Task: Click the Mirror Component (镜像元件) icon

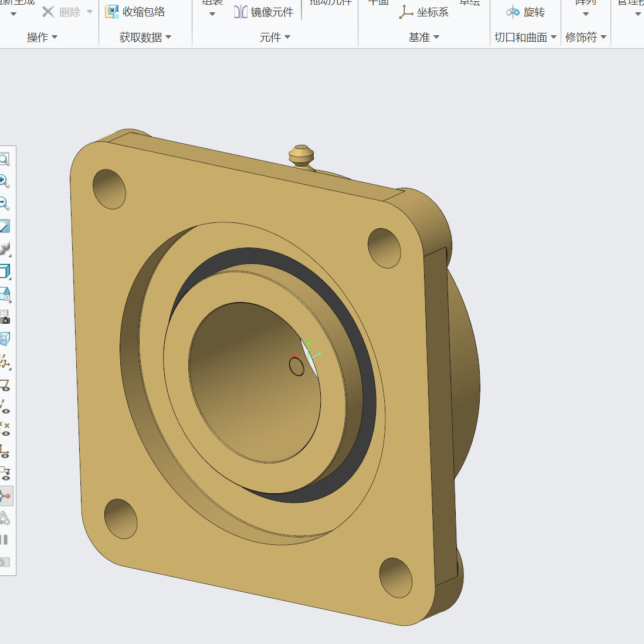Action: click(240, 12)
